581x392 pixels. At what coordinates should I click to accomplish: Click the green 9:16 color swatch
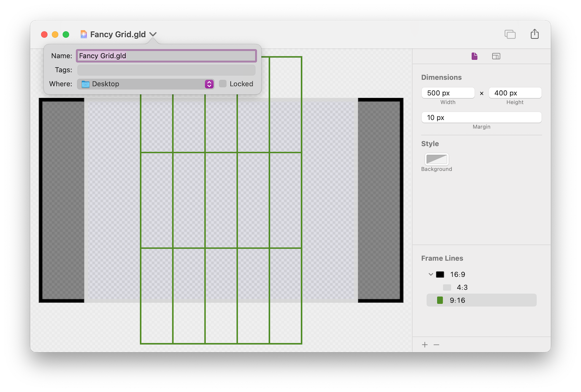(440, 300)
